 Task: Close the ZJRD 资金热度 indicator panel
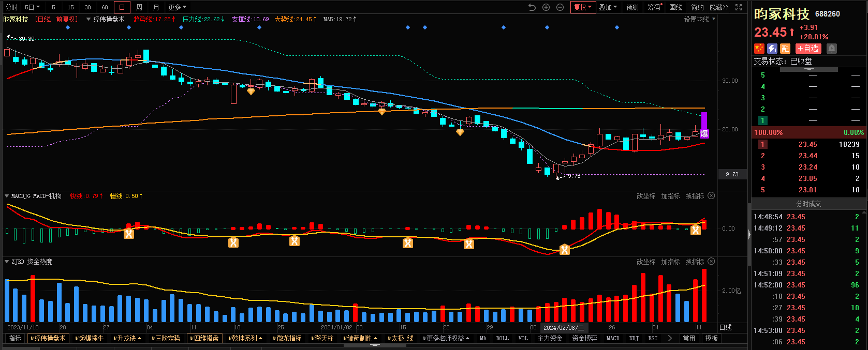click(x=711, y=262)
